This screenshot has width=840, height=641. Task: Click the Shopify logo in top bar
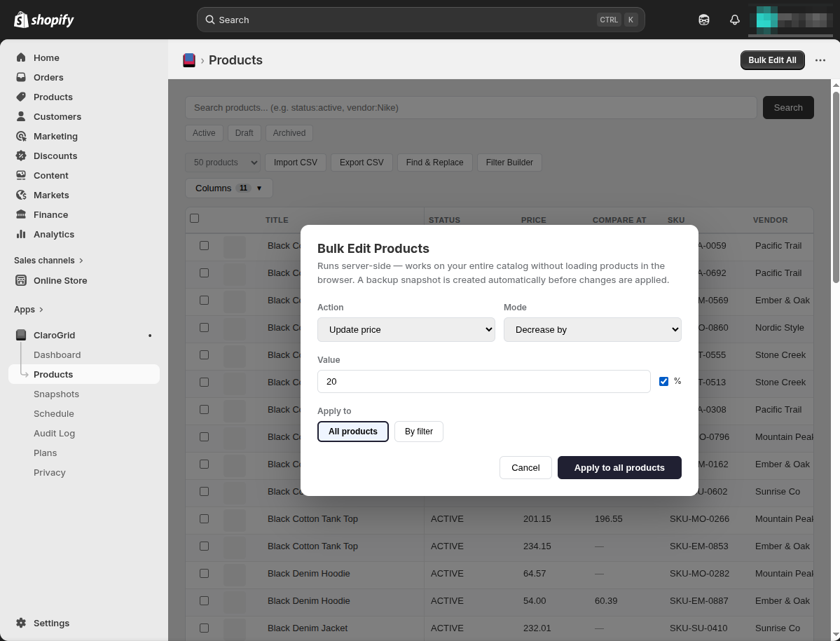point(43,20)
